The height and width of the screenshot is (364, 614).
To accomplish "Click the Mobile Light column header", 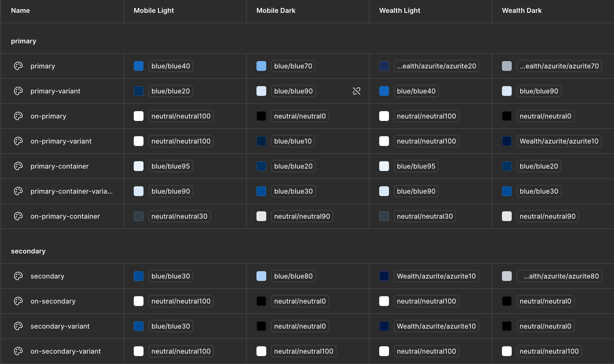I will 154,11.
